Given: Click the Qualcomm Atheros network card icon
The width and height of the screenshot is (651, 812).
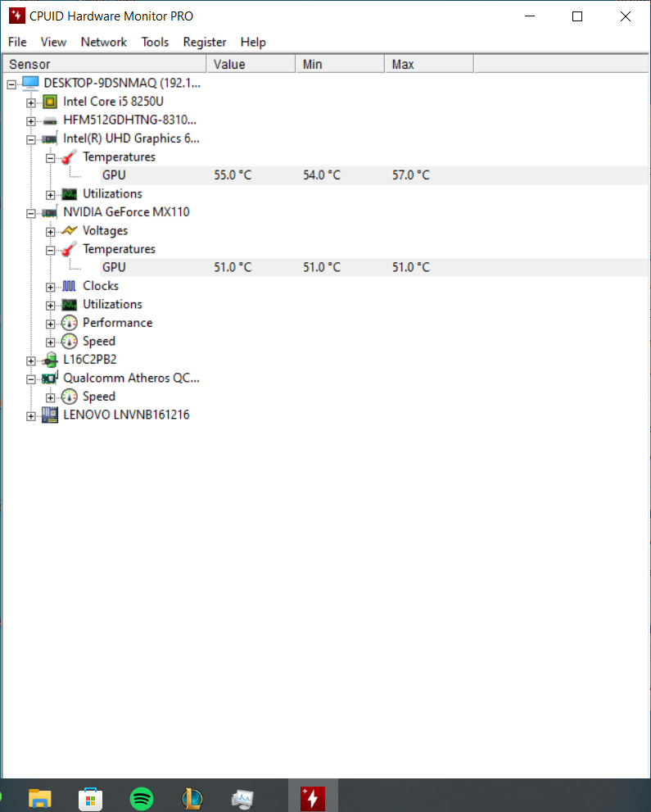Looking at the screenshot, I should point(50,378).
